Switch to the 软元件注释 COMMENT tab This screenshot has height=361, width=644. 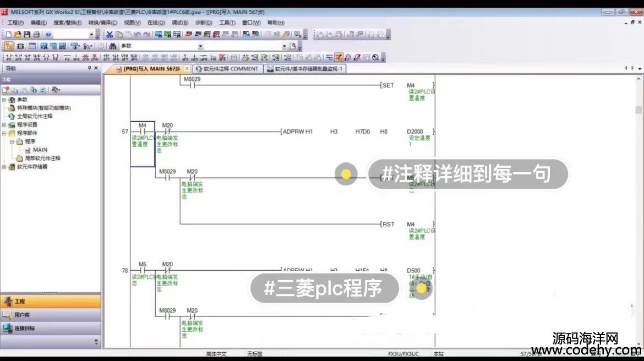point(227,69)
